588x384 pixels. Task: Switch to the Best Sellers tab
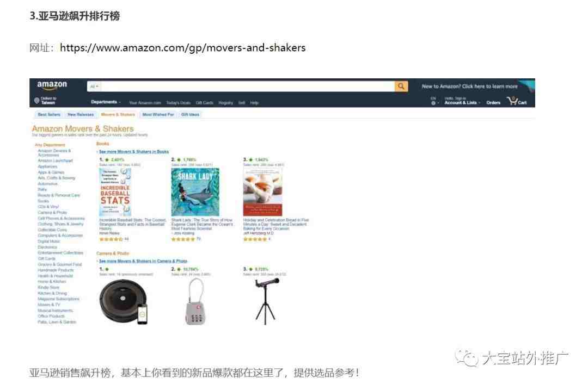pos(49,114)
